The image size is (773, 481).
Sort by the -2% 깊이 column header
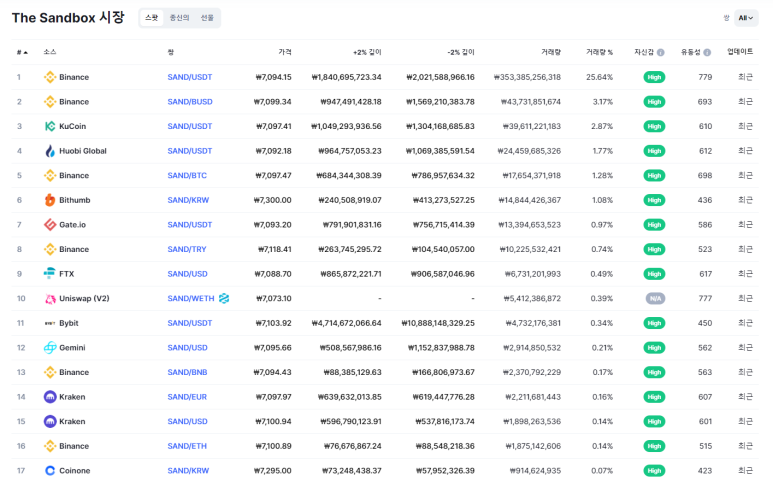[x=461, y=52]
